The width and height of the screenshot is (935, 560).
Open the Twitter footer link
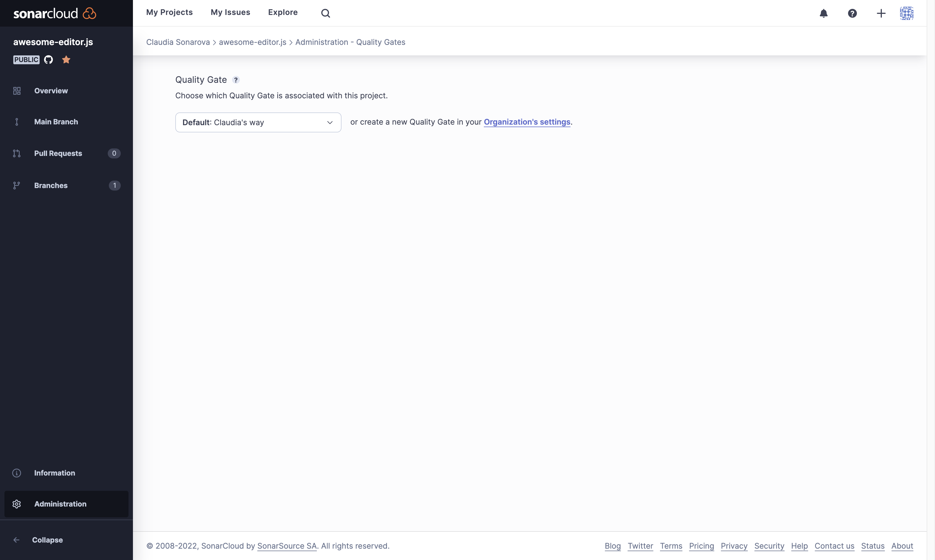click(x=640, y=546)
